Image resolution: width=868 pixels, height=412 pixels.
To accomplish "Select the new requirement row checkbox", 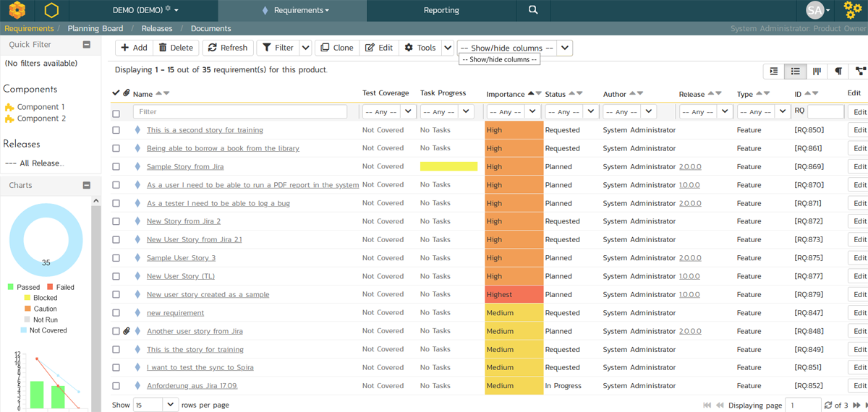I will coord(116,313).
